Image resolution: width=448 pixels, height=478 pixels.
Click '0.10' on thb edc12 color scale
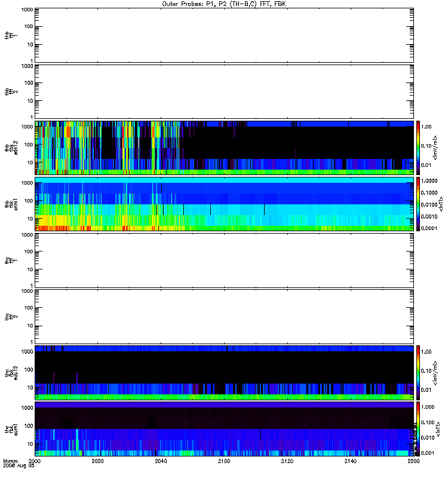pos(426,146)
